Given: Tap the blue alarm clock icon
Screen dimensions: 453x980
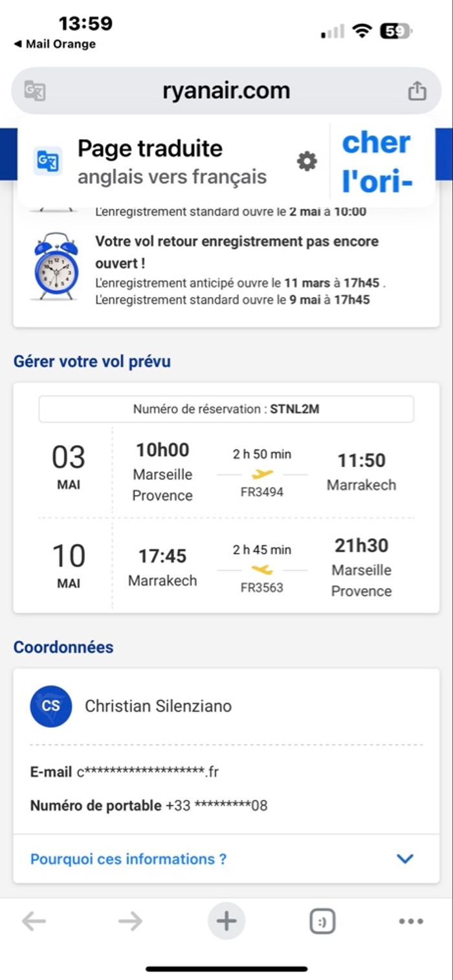Looking at the screenshot, I should click(x=56, y=266).
